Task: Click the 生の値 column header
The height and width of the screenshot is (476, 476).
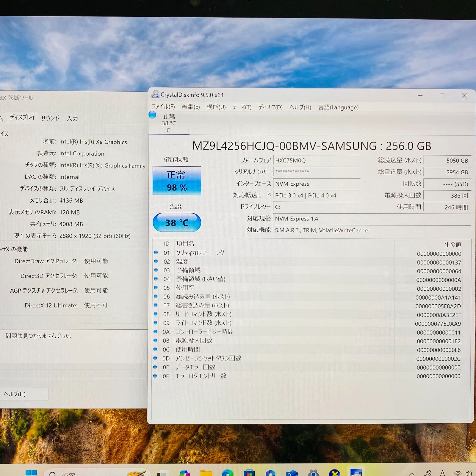Action: (453, 245)
